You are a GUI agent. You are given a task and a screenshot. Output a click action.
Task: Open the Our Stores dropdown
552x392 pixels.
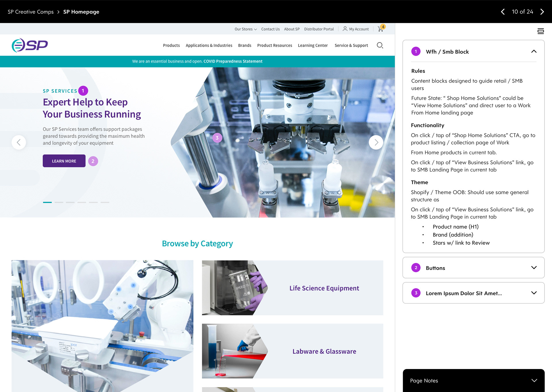[x=246, y=29]
